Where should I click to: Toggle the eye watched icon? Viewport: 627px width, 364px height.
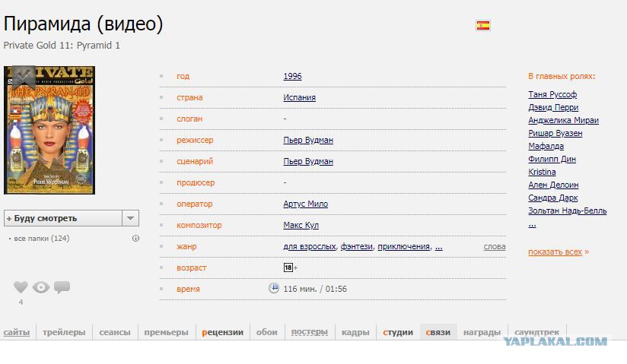(41, 287)
